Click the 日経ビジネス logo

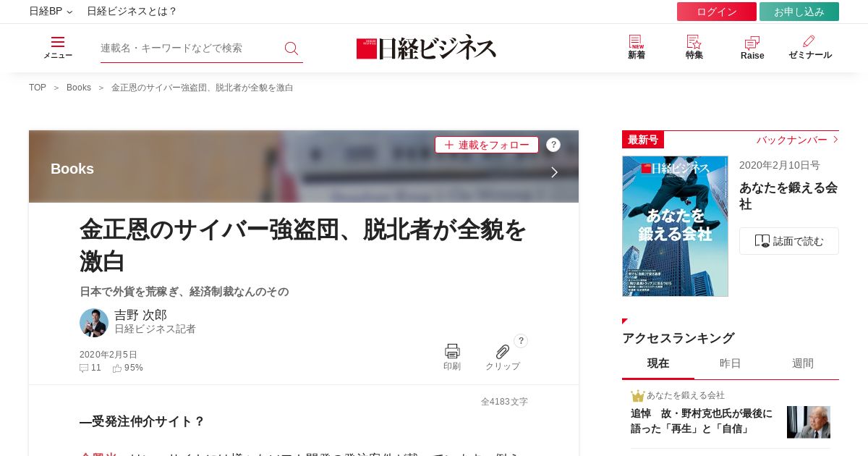(426, 48)
